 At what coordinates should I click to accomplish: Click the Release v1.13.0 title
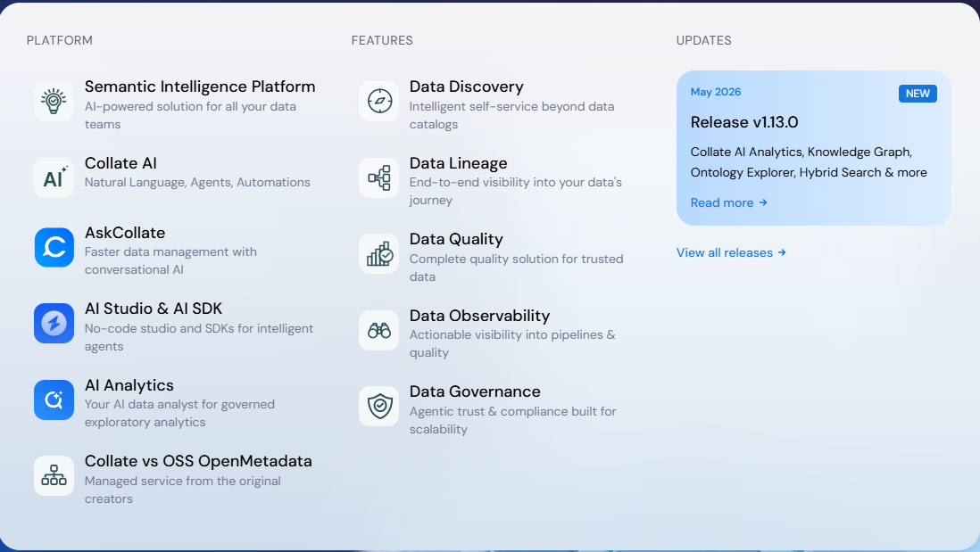point(744,122)
